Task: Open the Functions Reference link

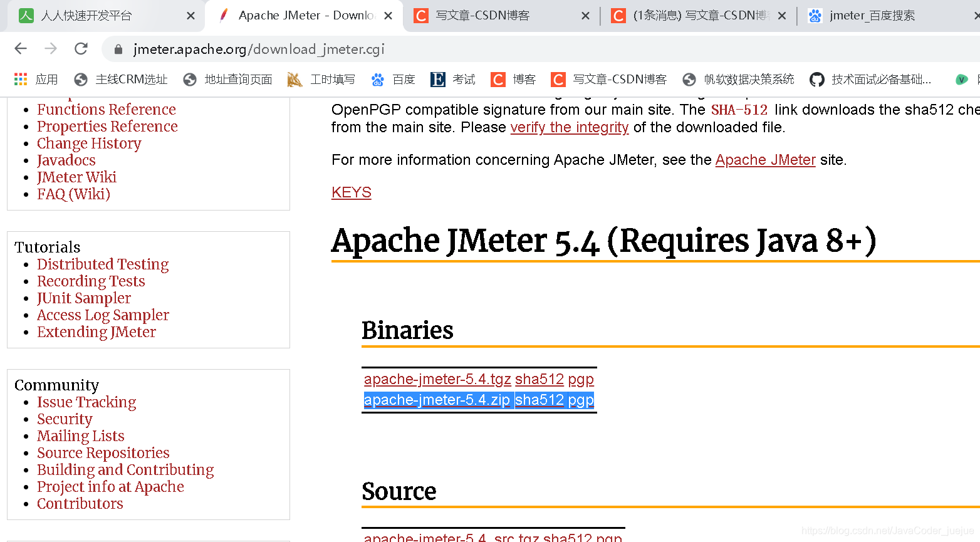Action: point(106,110)
